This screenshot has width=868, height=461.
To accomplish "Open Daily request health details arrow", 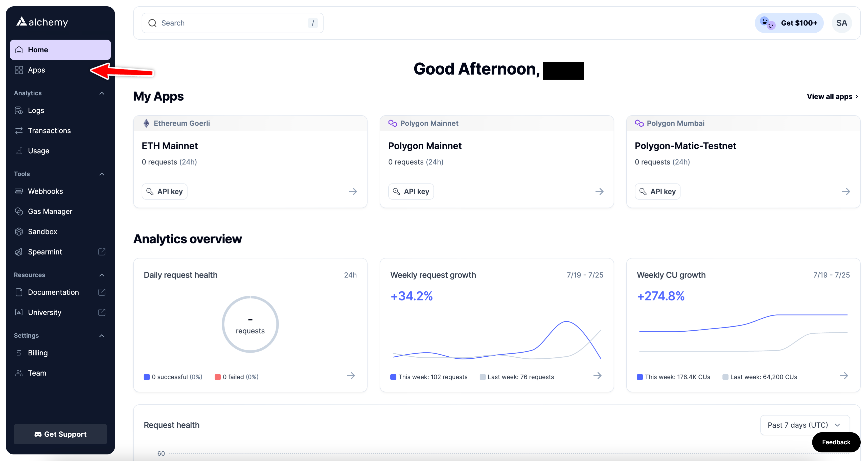I will point(351,376).
